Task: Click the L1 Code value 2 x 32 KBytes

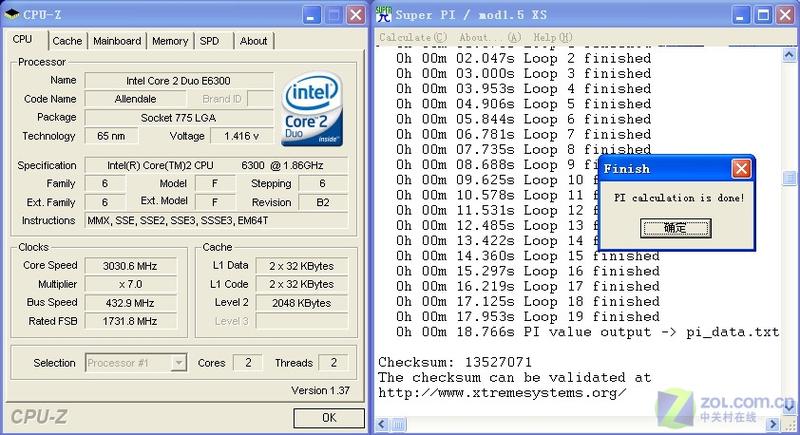Action: click(302, 284)
